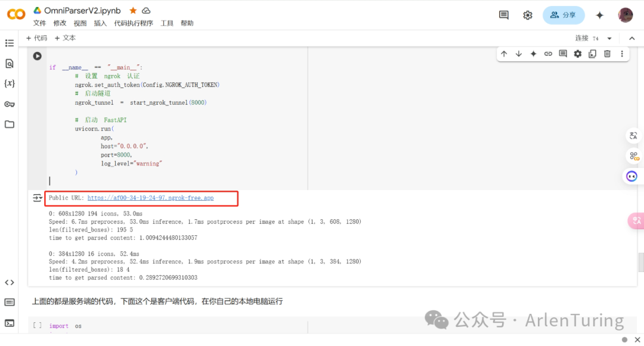
Task: Star the OmniParserV2.ipynb notebook
Action: pyautogui.click(x=132, y=11)
